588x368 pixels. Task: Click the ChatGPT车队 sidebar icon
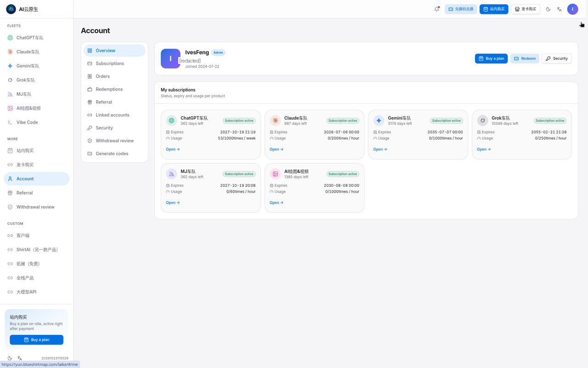(x=10, y=38)
